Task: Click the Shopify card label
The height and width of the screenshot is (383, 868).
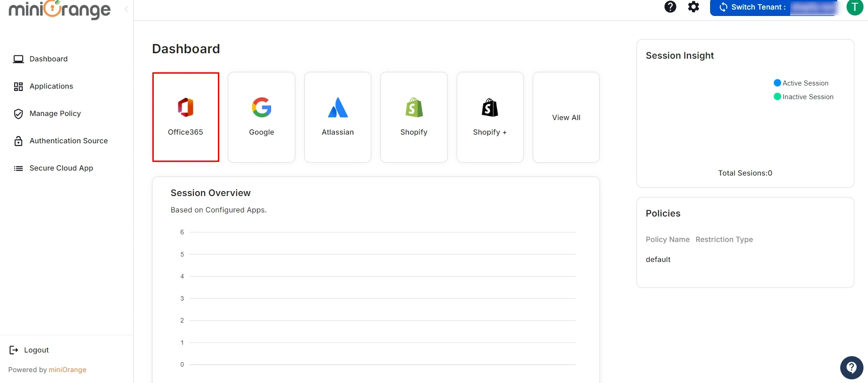Action: click(x=414, y=132)
